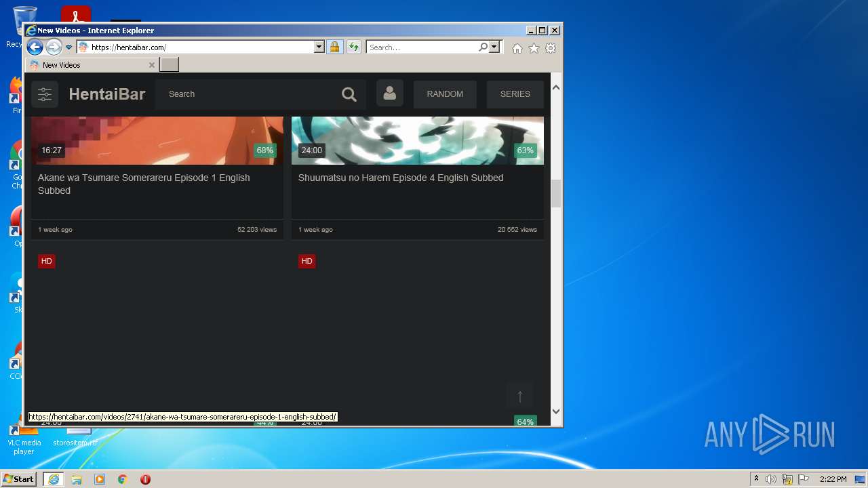Open the search provider dropdown

pos(494,47)
